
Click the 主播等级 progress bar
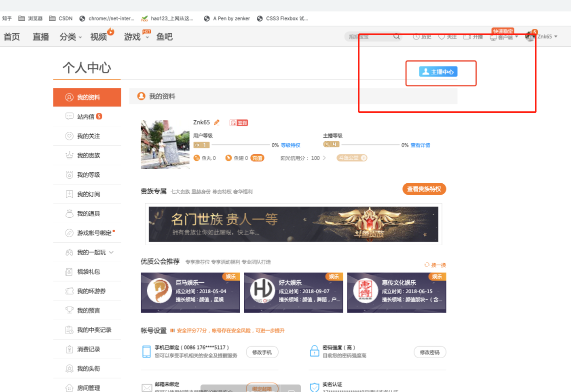click(x=370, y=145)
